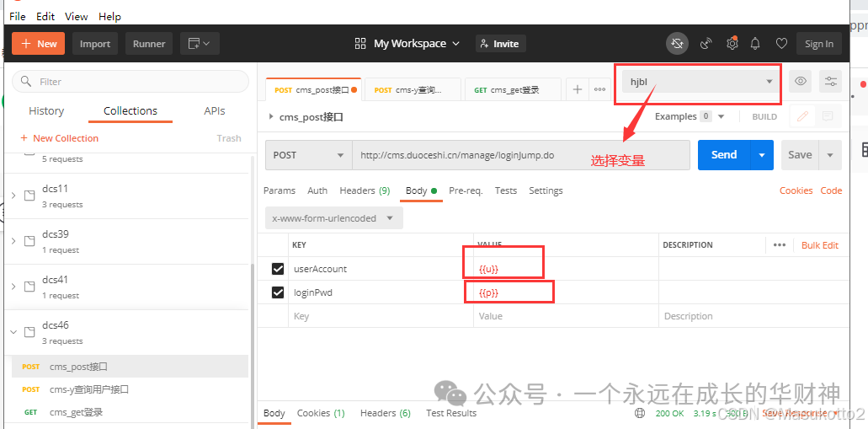Open column options three-dots near Bulk Edit
The height and width of the screenshot is (429, 868).
[x=780, y=245]
